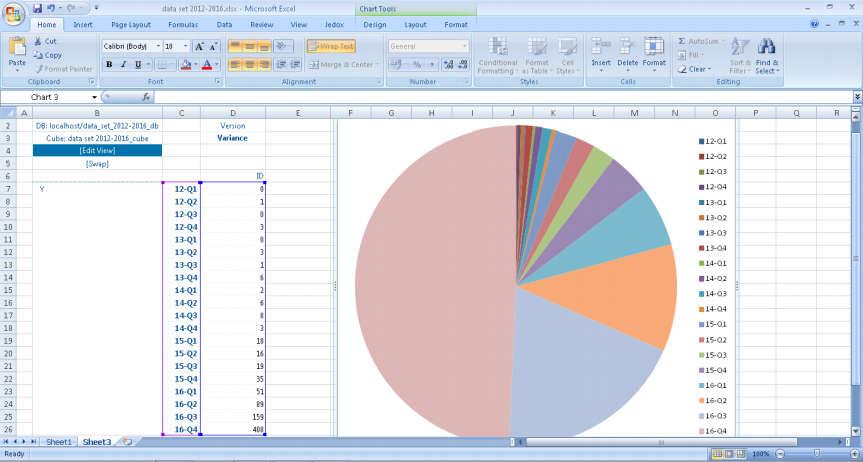The width and height of the screenshot is (863, 462).
Task: Select column D header
Action: click(233, 113)
